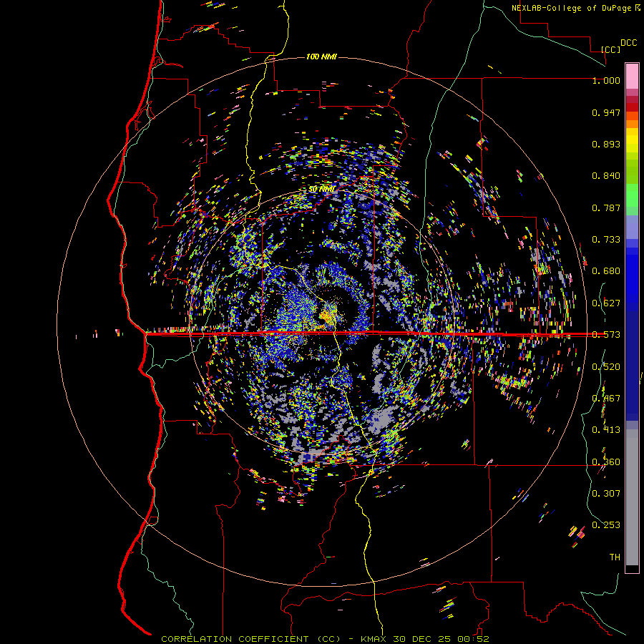Select the 0.467 scale value
This screenshot has width=644, height=644.
coord(606,399)
